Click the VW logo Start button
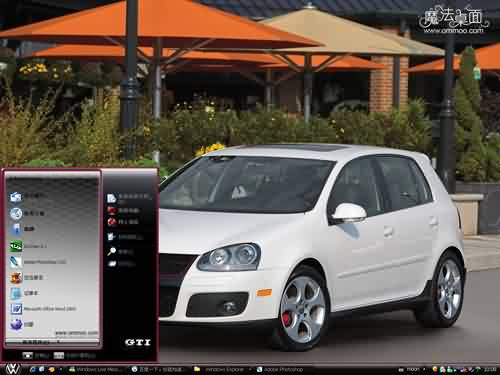Image resolution: width=500 pixels, height=375 pixels. (13, 369)
